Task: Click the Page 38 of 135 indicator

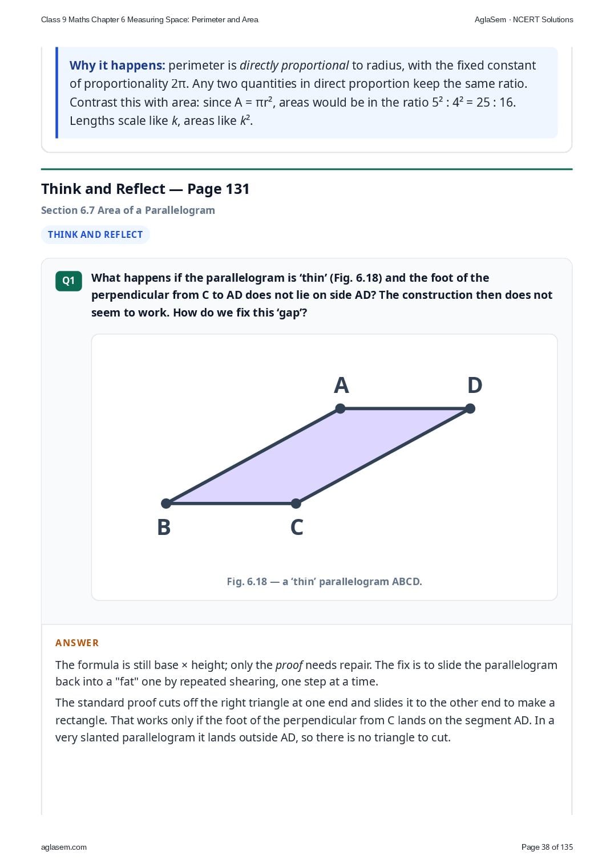Action: (547, 847)
